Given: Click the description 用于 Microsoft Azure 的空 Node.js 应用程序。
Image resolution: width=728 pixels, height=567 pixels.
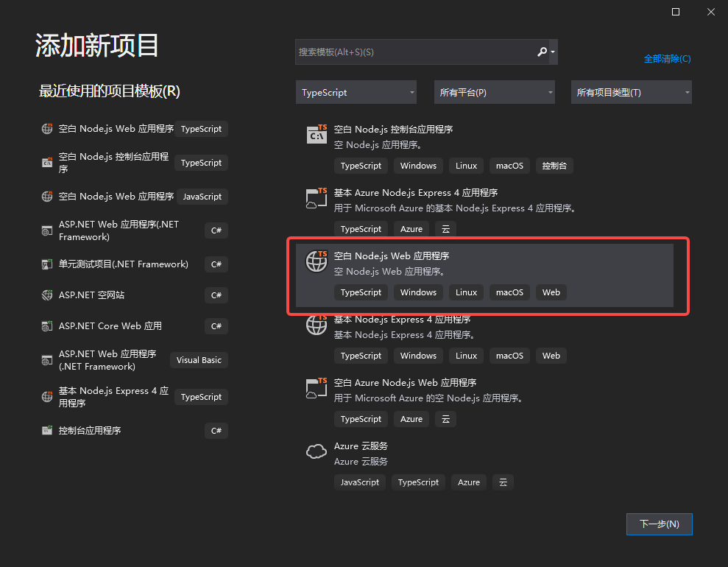Looking at the screenshot, I should pyautogui.click(x=428, y=398).
